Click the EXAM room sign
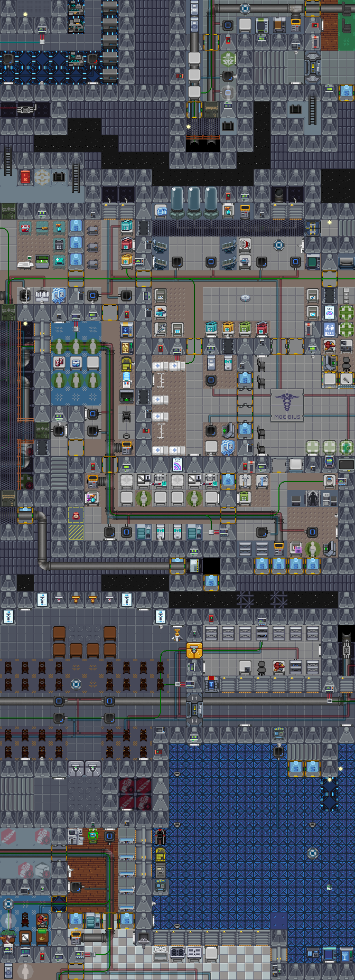This screenshot has height=980, width=355. (330, 329)
